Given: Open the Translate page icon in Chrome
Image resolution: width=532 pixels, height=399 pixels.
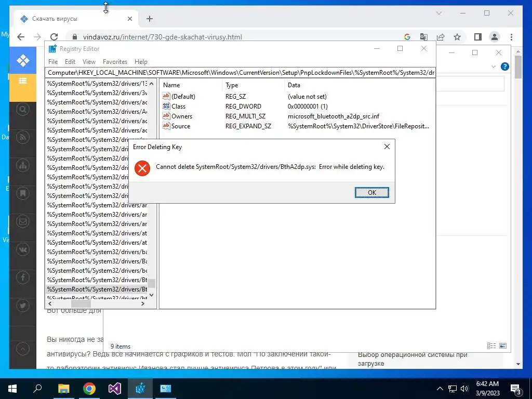Looking at the screenshot, I should [x=424, y=37].
